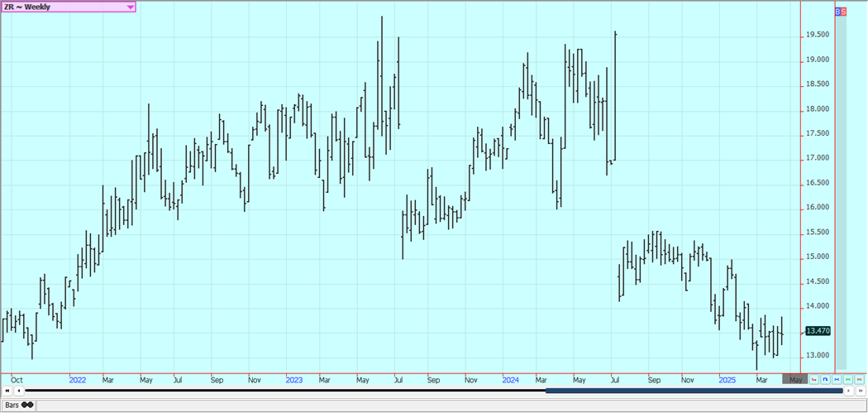Image resolution: width=868 pixels, height=413 pixels.
Task: Click the vertical gray slider below the B/S buttons
Action: 841,192
